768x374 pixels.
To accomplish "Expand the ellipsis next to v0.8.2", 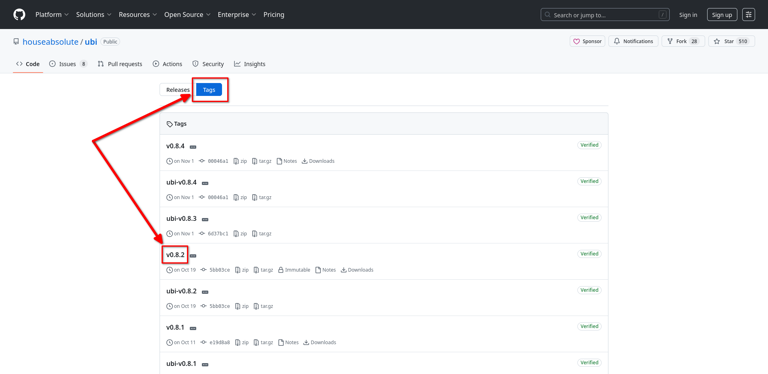I will 193,256.
